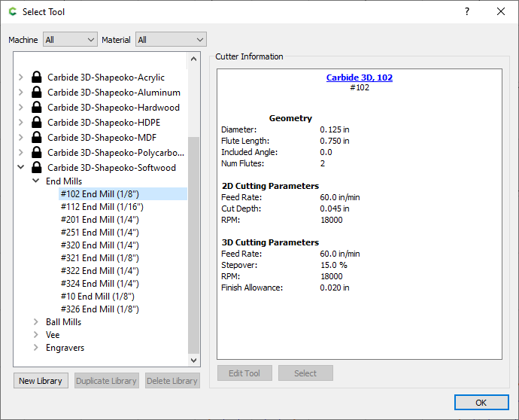519x420 pixels.
Task: Expand the Carbide 3D-Shapeoko-Hardwood library
Action: point(21,108)
